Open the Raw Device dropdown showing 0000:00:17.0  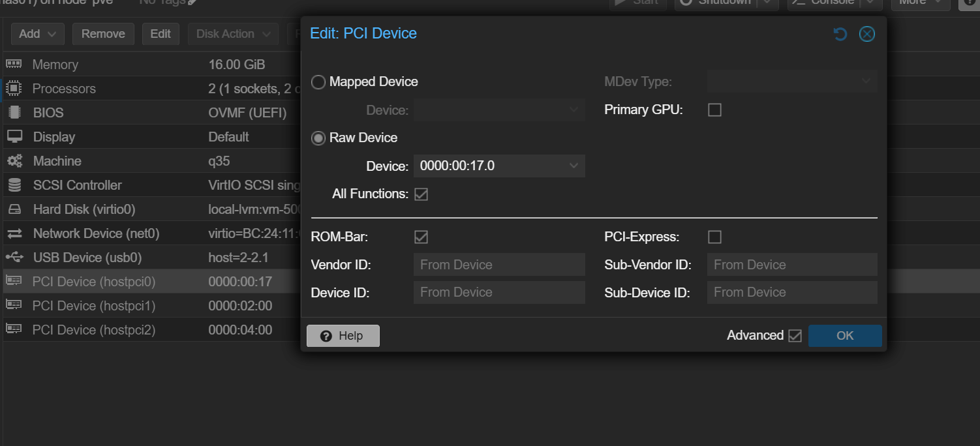(499, 166)
